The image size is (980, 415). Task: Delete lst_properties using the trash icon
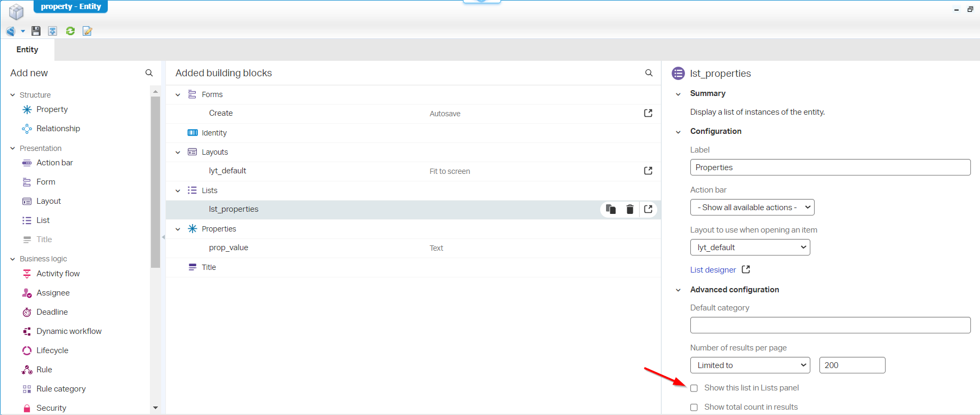pyautogui.click(x=630, y=209)
